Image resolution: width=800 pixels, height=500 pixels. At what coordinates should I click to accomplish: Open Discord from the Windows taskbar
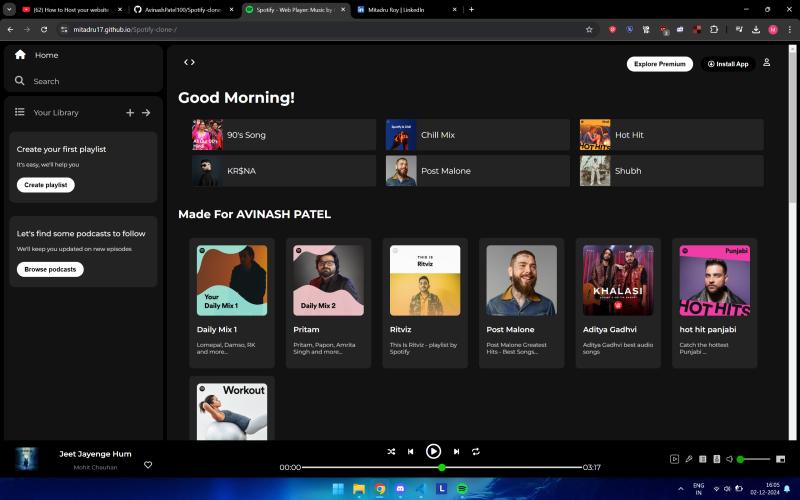(401, 489)
